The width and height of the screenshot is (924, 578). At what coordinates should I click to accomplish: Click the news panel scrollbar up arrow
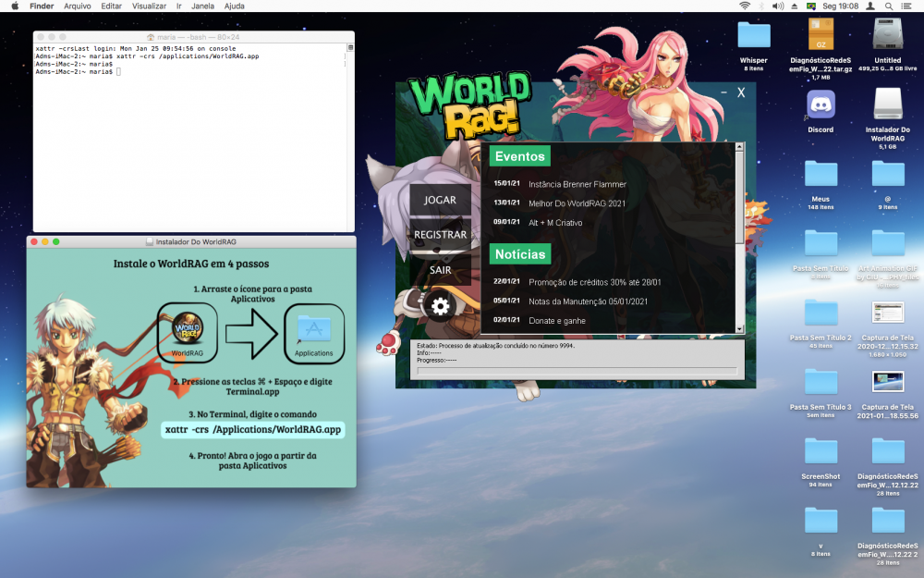coord(739,147)
